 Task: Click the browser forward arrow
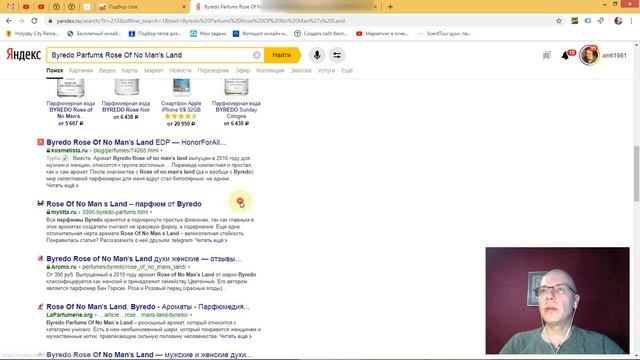21,21
